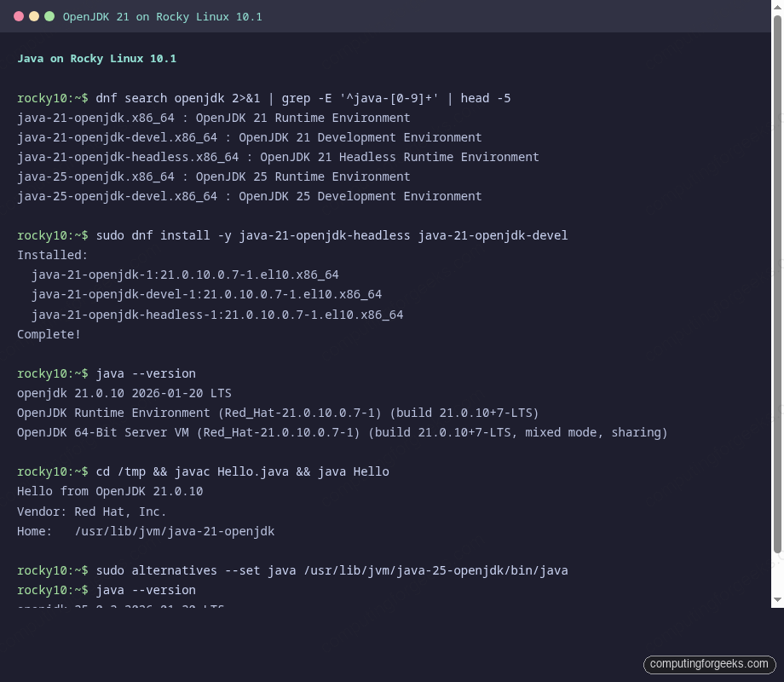Click the yellow minimize dot in title bar
Image resolution: width=784 pixels, height=682 pixels.
34,16
